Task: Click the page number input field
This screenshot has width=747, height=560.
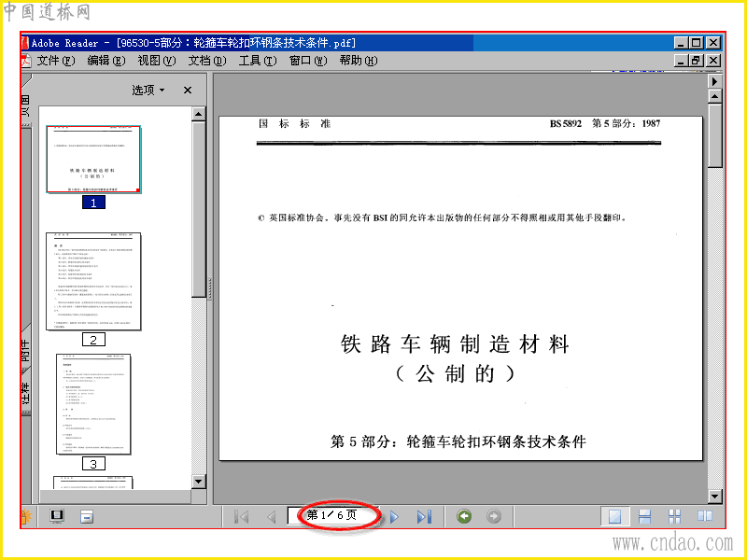Action: tap(333, 515)
